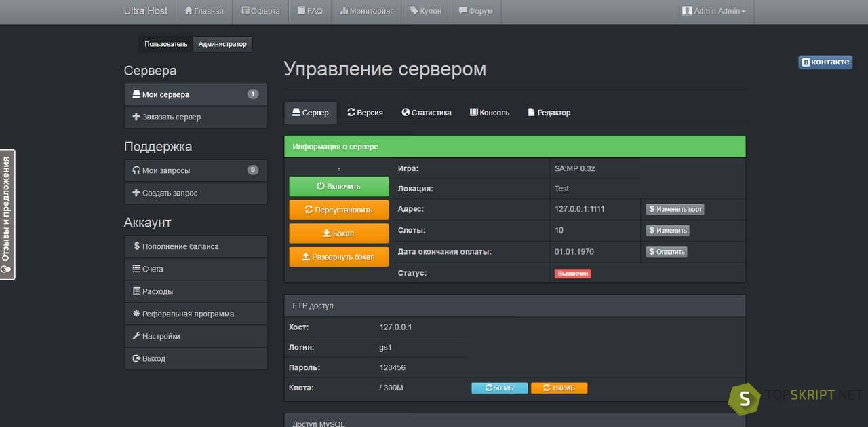The height and width of the screenshot is (427, 868).
Task: Open the Версия tab
Action: [x=365, y=113]
